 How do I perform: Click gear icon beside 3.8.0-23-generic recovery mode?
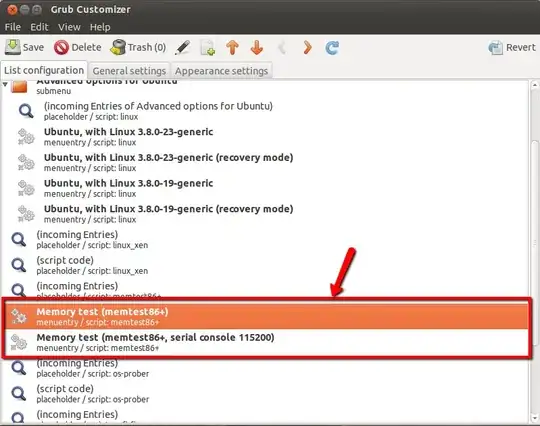pos(26,163)
